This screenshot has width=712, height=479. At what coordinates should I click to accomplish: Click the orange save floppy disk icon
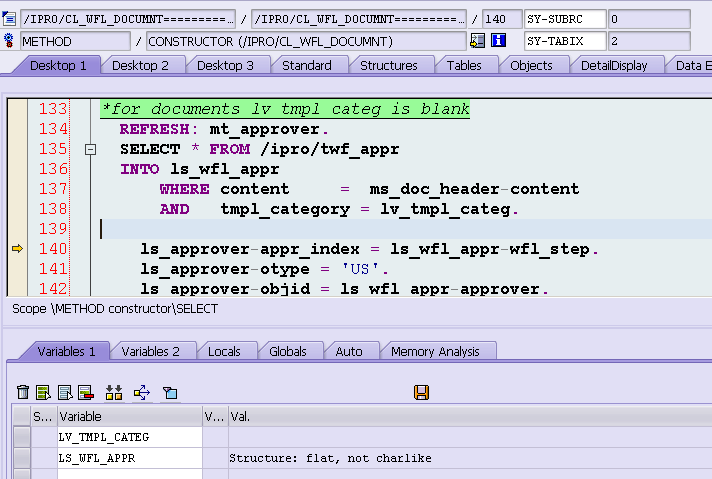[x=421, y=392]
